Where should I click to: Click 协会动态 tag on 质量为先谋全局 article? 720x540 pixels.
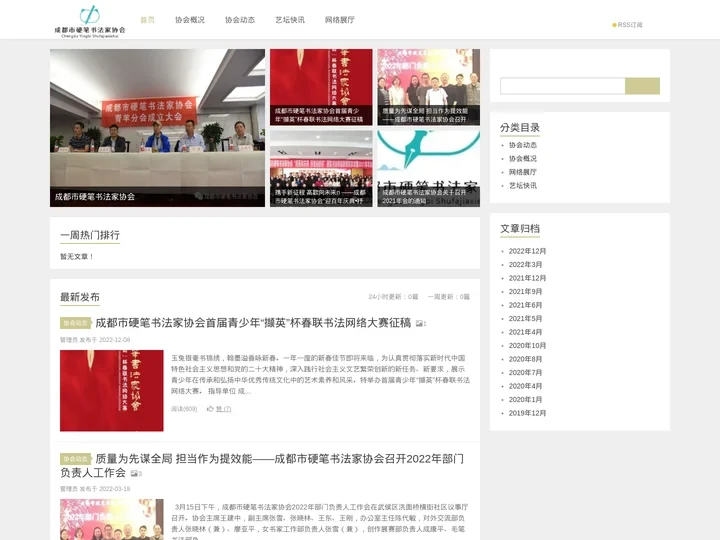tap(75, 459)
